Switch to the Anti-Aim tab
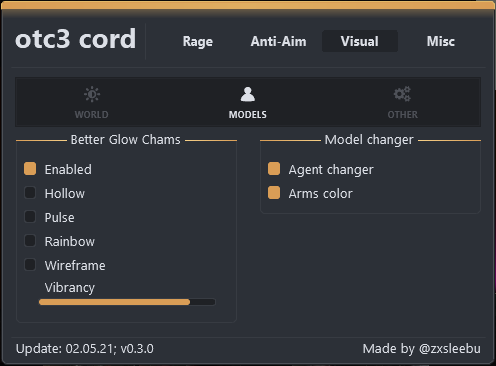This screenshot has width=496, height=366. 278,41
